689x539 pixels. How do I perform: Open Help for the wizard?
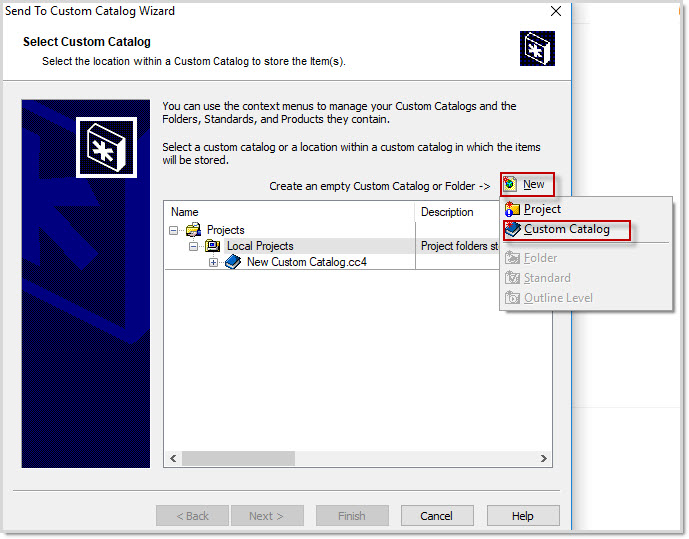[x=522, y=516]
